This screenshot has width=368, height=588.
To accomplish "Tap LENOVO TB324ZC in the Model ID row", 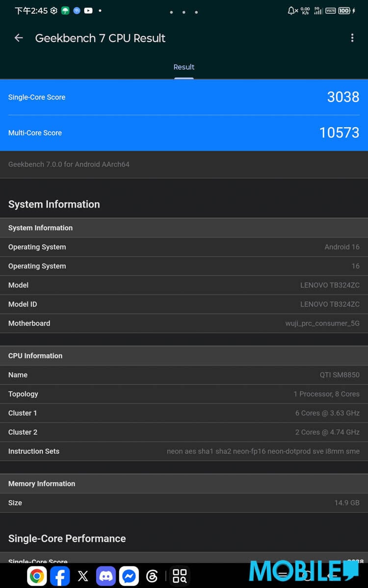I will click(330, 304).
